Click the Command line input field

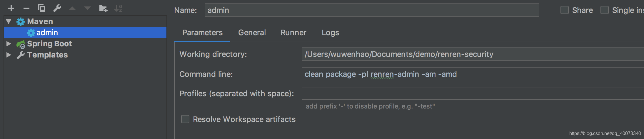click(x=473, y=74)
